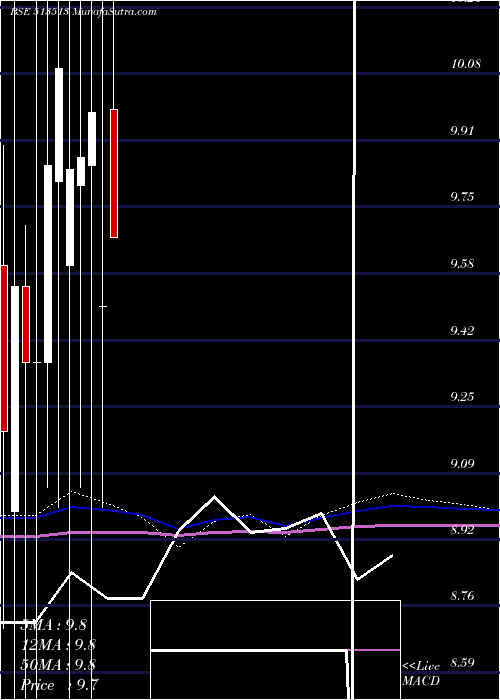Click the 12MA : 9.8 legend text

pyautogui.click(x=58, y=645)
